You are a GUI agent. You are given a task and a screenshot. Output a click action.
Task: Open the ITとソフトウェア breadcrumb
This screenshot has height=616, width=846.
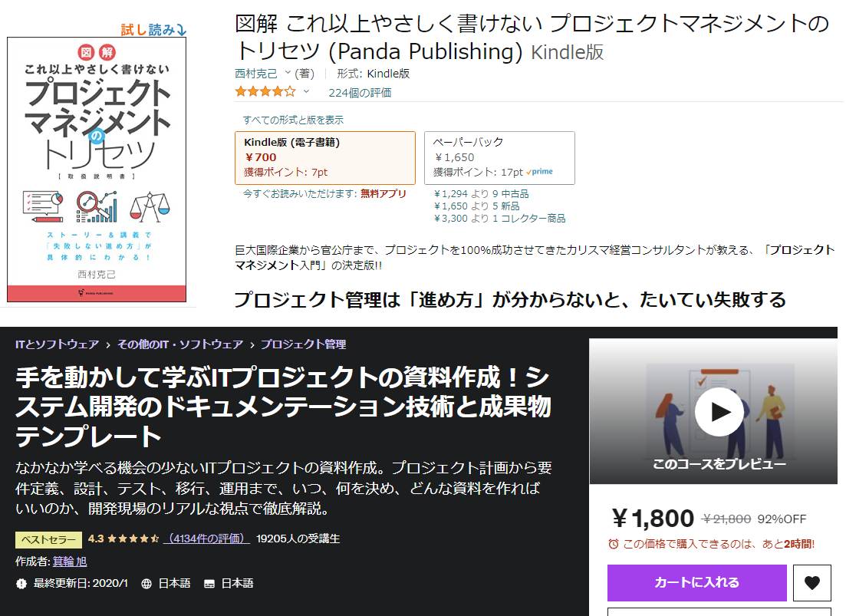[58, 344]
